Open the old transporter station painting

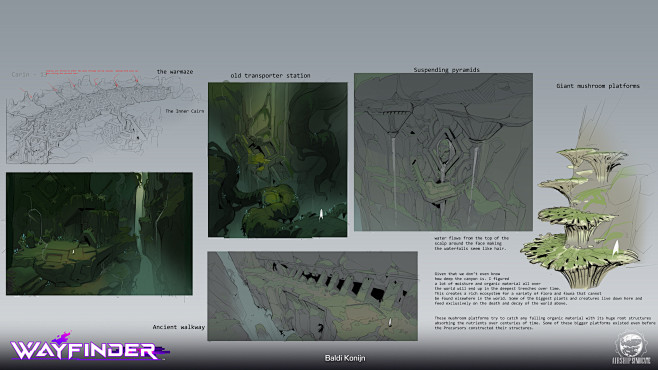[277, 160]
